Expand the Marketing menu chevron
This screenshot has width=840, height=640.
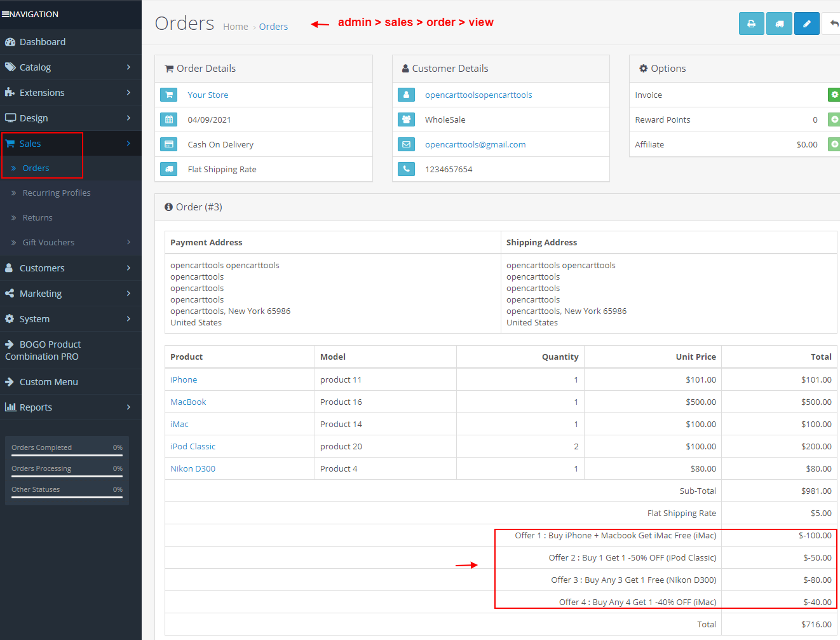pos(128,294)
